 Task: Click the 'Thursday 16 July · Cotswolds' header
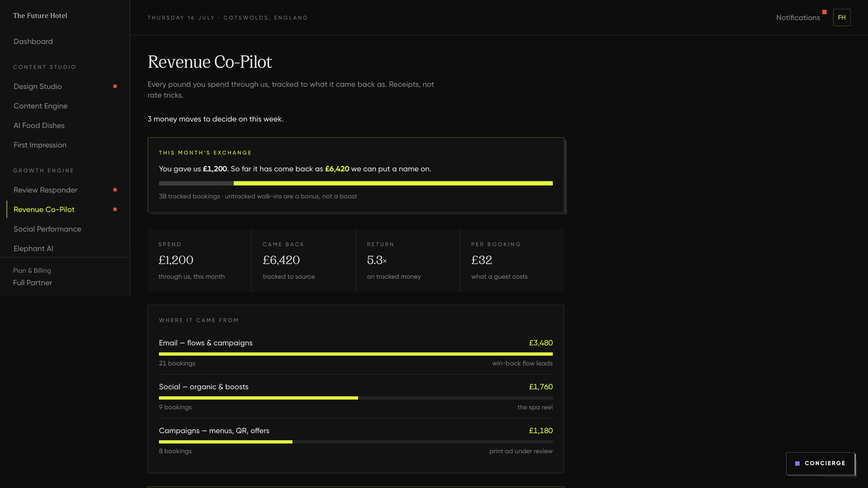pos(227,18)
